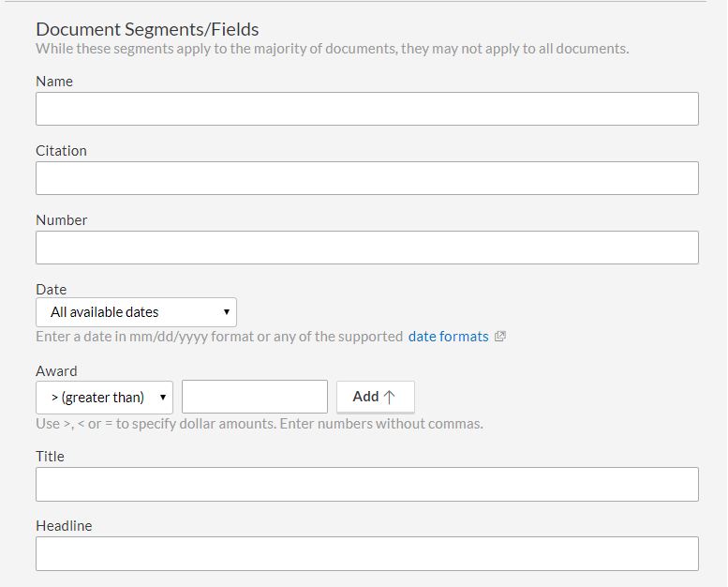Screen dimensions: 728x587
Task: Click the Add button next to Award
Action: click(x=375, y=397)
